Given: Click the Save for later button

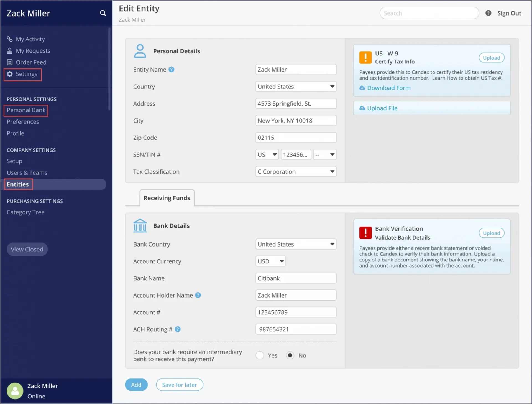Looking at the screenshot, I should point(180,385).
